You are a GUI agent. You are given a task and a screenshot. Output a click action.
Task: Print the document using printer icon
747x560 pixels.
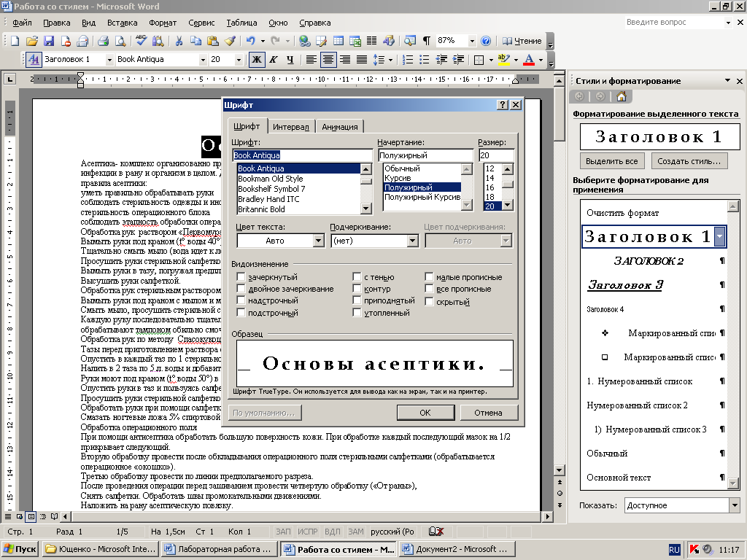103,41
